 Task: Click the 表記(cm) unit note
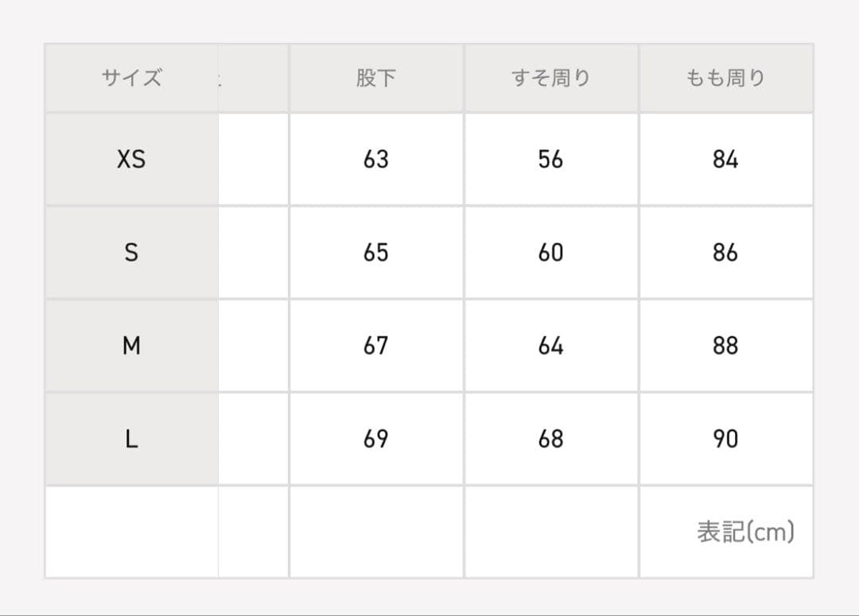pos(745,532)
